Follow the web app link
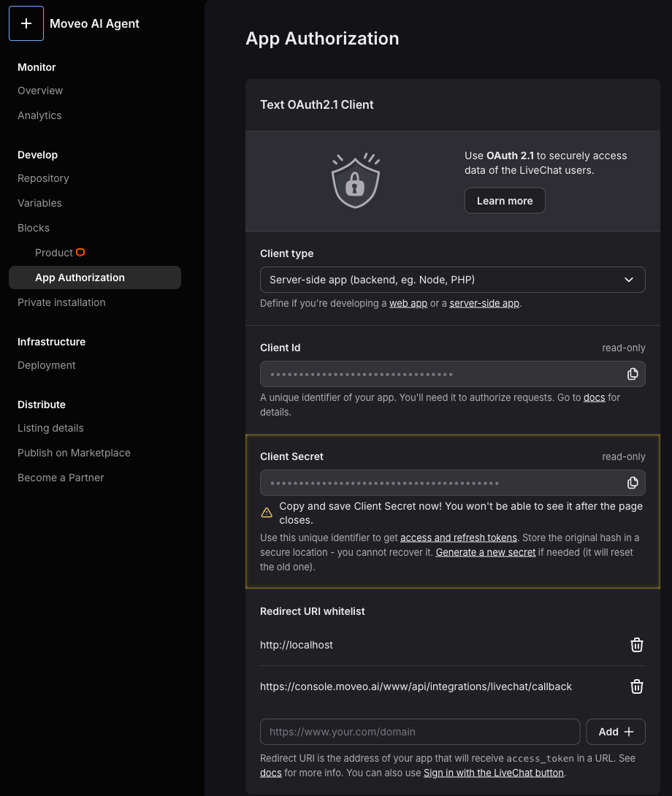This screenshot has width=672, height=796. [x=408, y=304]
